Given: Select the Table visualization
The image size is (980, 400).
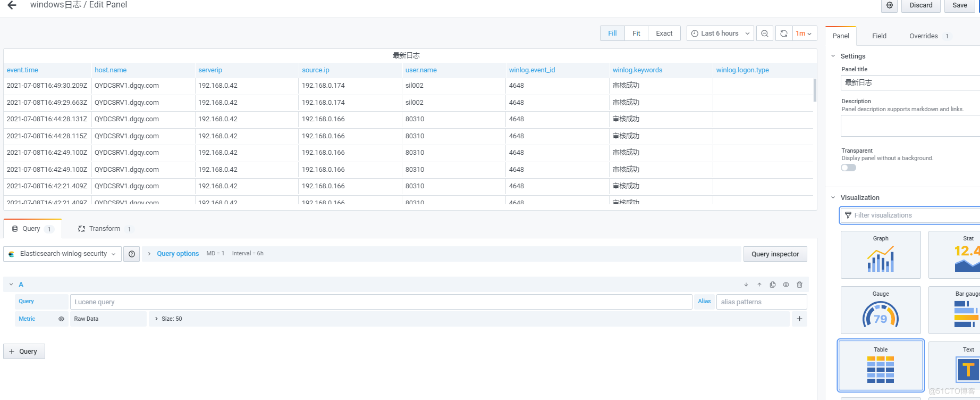Looking at the screenshot, I should [881, 365].
